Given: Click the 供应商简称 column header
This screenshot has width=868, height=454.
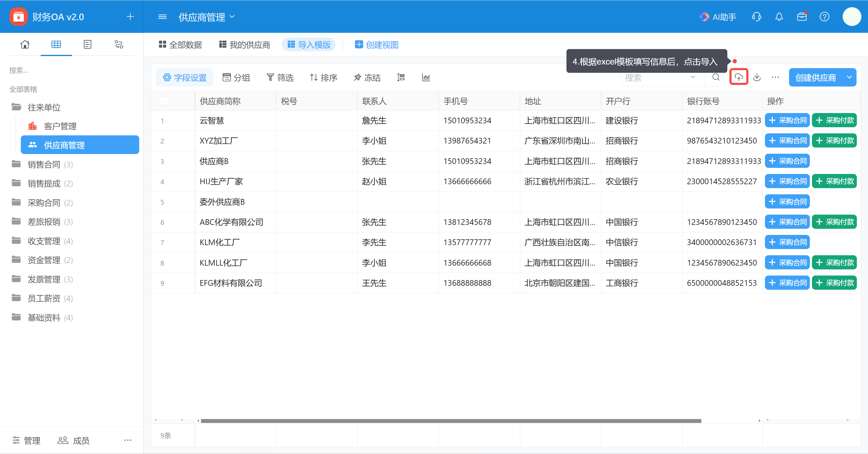Looking at the screenshot, I should [235, 101].
